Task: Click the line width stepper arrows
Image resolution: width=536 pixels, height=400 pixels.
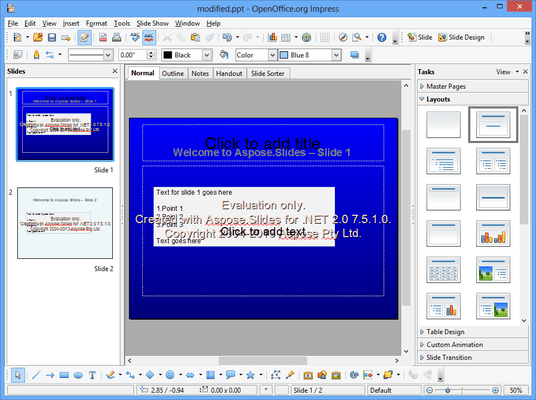Action: click(151, 55)
